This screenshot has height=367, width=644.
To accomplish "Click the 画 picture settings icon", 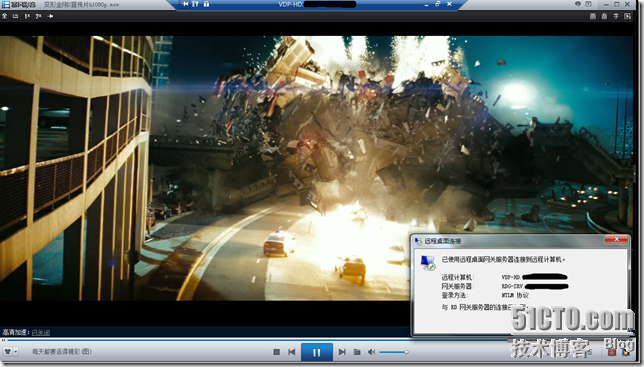I will (x=593, y=16).
